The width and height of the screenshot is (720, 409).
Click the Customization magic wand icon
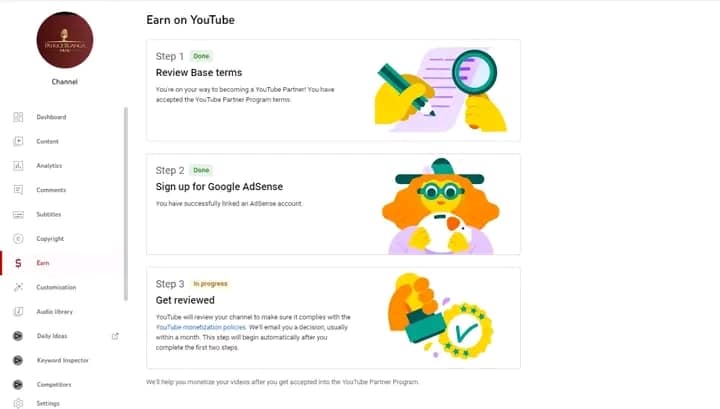tap(18, 287)
